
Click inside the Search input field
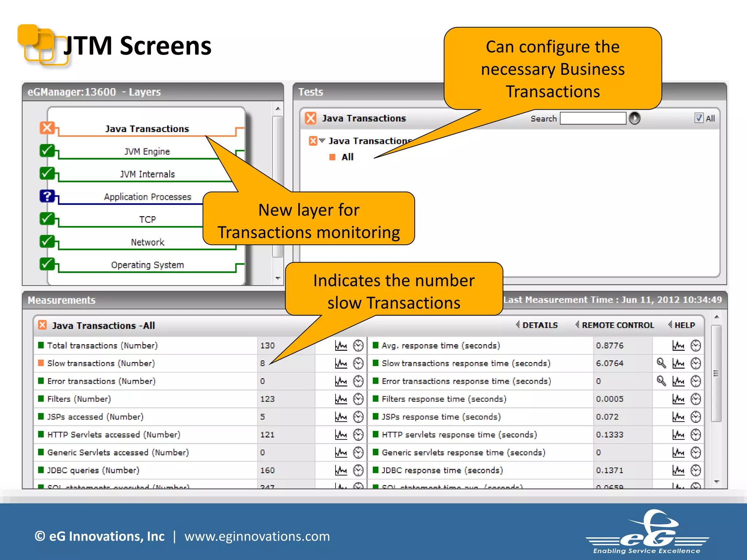point(593,118)
